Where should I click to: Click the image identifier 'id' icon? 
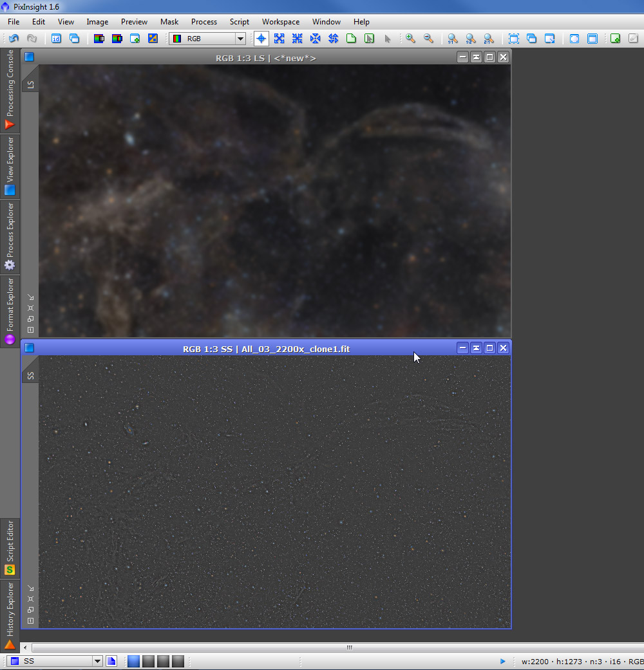coord(56,39)
